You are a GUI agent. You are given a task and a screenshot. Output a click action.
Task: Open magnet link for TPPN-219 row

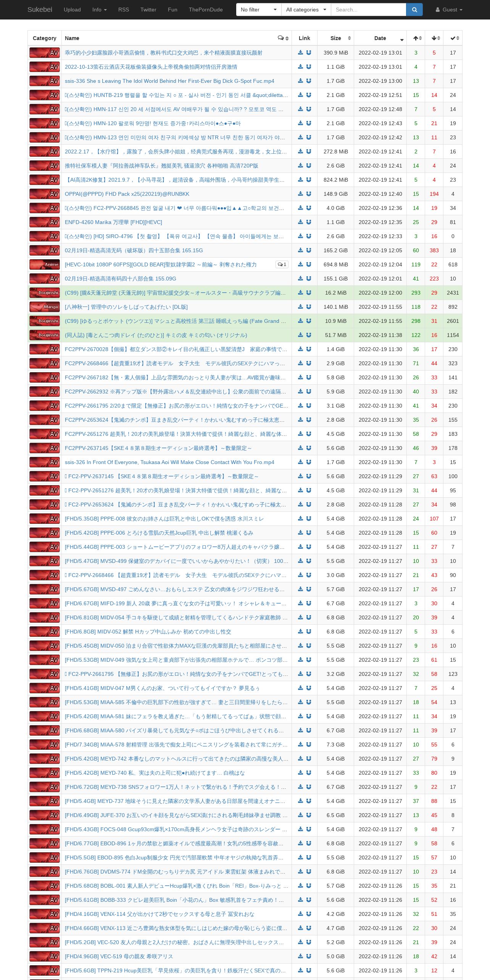click(309, 970)
